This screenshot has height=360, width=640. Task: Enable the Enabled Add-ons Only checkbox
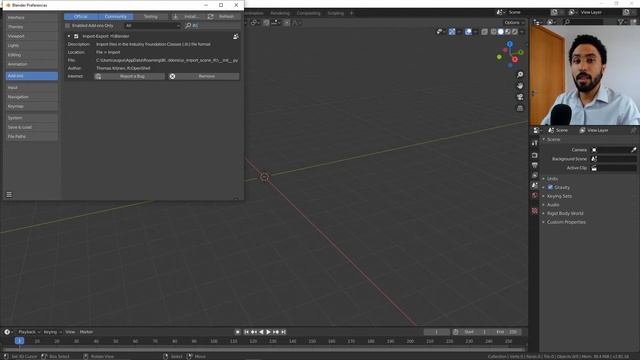68,26
